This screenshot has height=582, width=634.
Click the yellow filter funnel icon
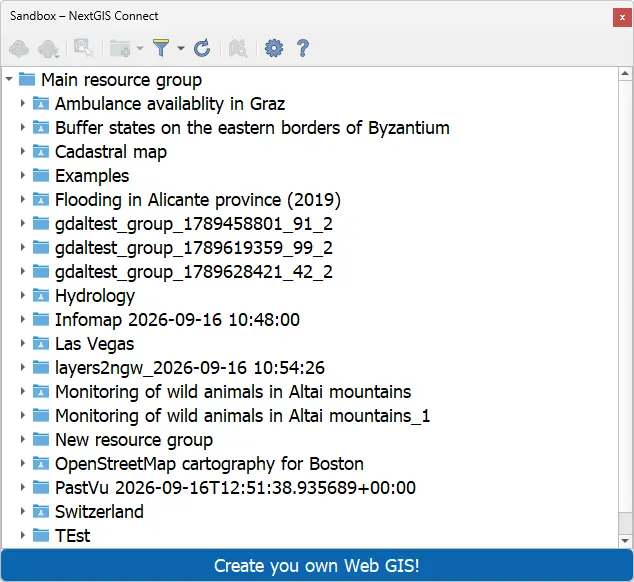[x=161, y=48]
